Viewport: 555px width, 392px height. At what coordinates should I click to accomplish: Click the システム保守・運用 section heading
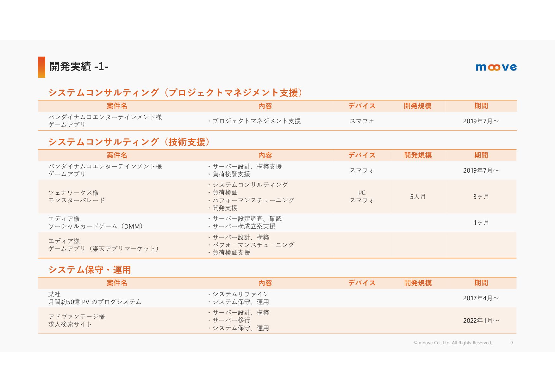[x=90, y=270]
